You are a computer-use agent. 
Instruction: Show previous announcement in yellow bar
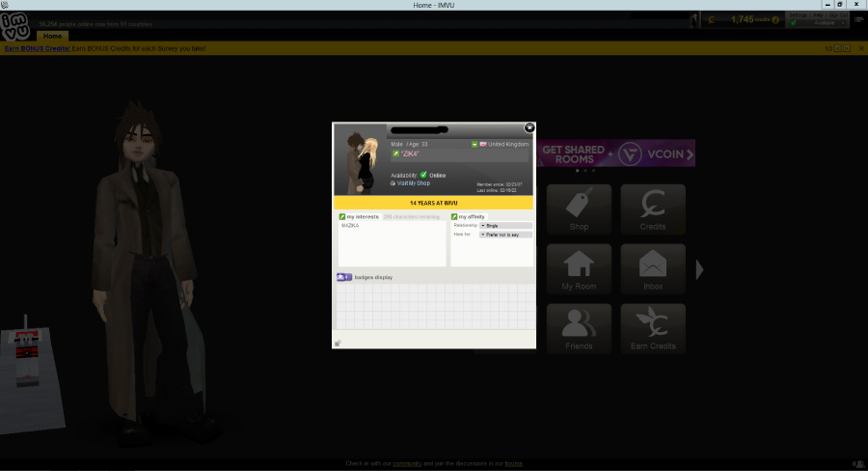coord(838,49)
